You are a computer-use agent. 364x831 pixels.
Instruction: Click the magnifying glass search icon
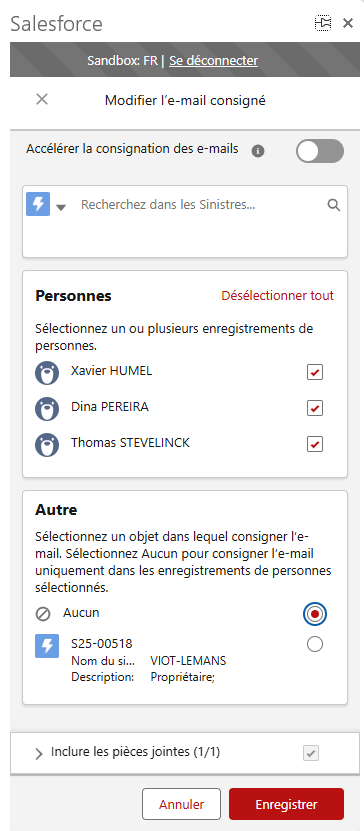333,205
